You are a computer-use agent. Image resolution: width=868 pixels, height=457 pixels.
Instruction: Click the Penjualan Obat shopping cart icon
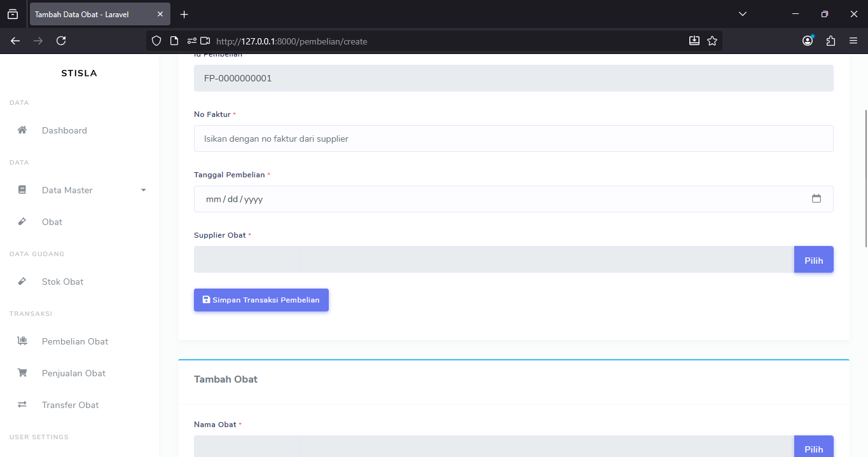22,373
